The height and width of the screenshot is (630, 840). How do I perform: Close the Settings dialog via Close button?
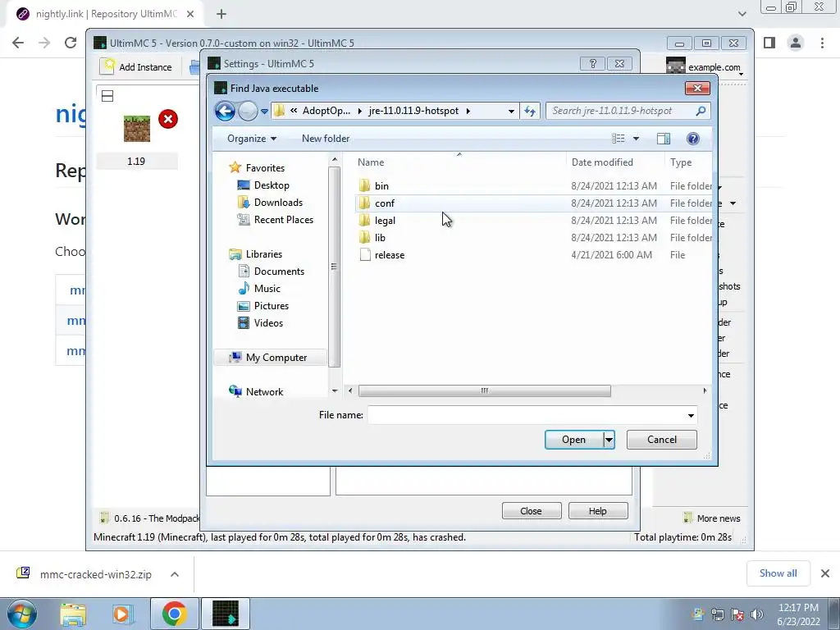[532, 511]
